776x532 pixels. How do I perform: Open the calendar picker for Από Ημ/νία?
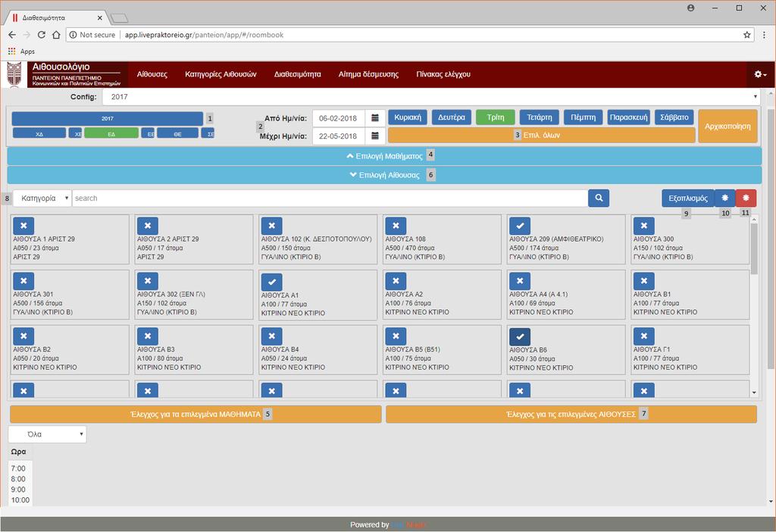point(375,118)
